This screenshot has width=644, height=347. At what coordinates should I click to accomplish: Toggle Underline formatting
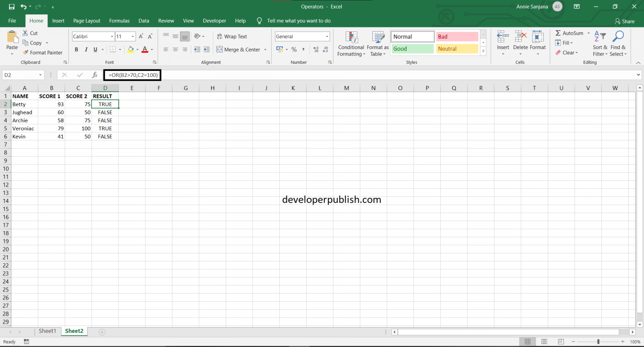click(95, 49)
